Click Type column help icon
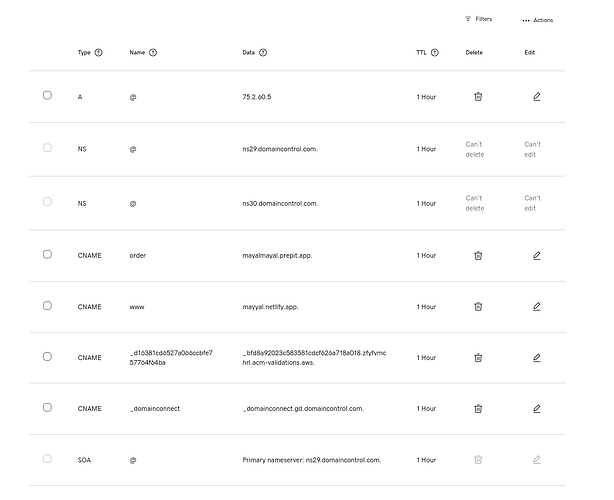 click(99, 52)
